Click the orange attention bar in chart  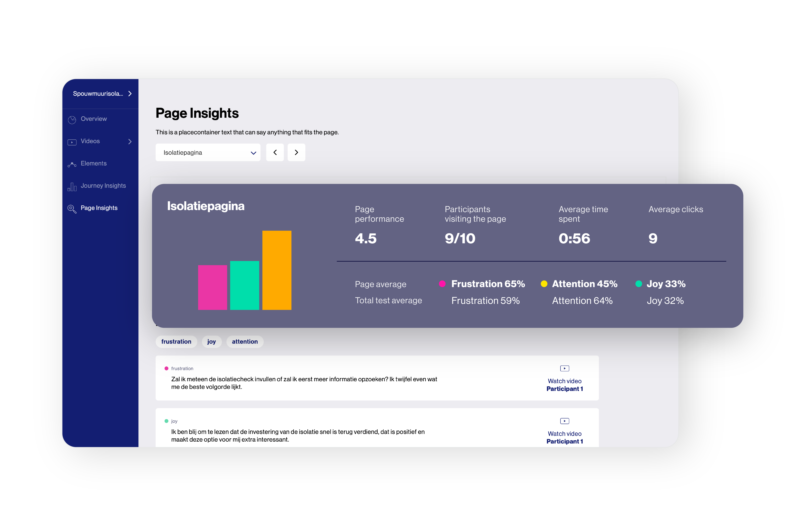tap(277, 270)
